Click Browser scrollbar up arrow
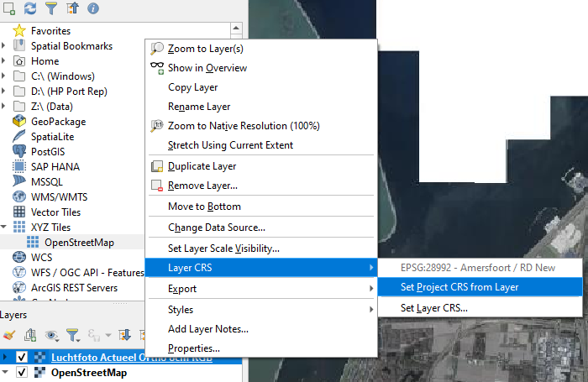This screenshot has height=382, width=588. (x=236, y=28)
